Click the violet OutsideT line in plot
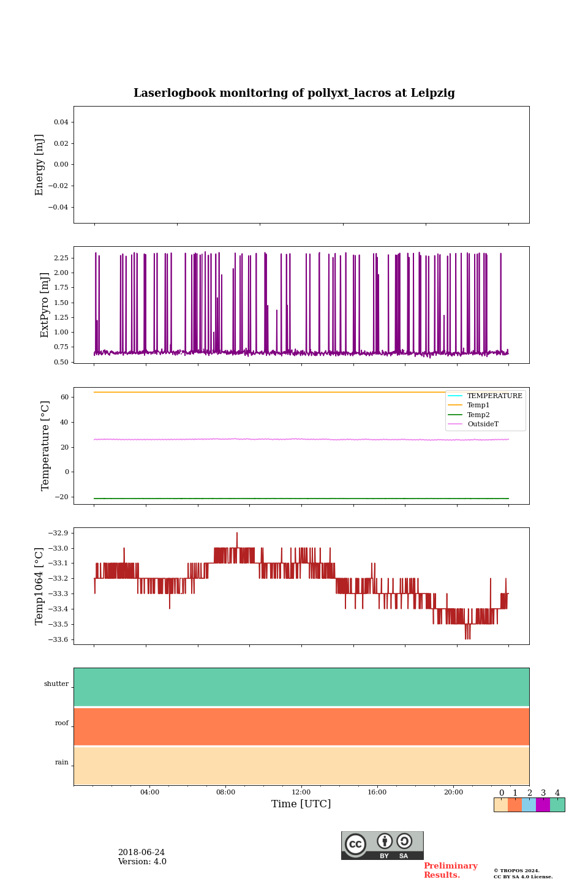This screenshot has width=588, height=882. (301, 439)
